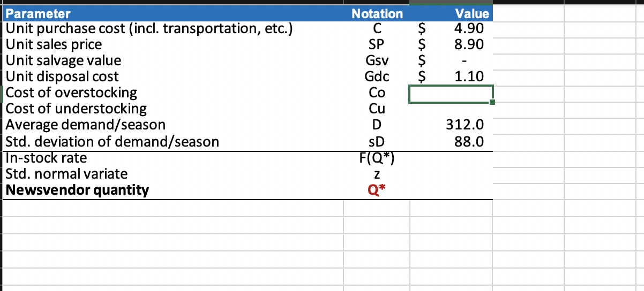Viewport: 644px width, 291px height.
Task: Select the z notation cell
Action: (x=377, y=174)
